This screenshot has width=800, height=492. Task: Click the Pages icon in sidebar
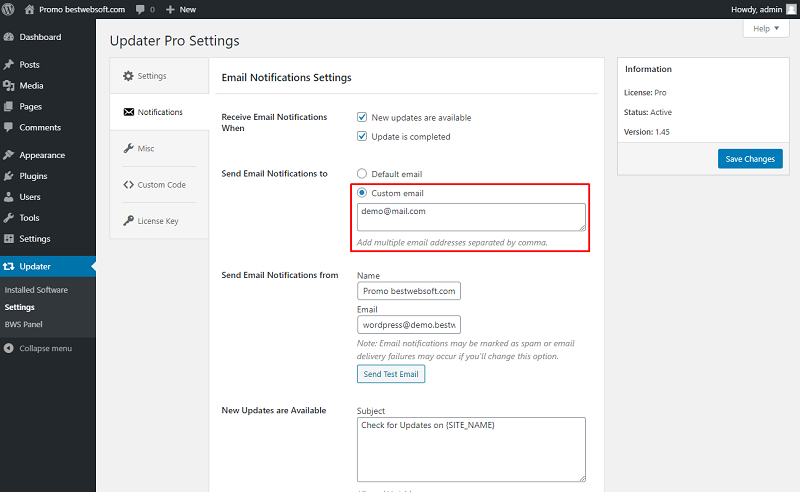[x=9, y=107]
